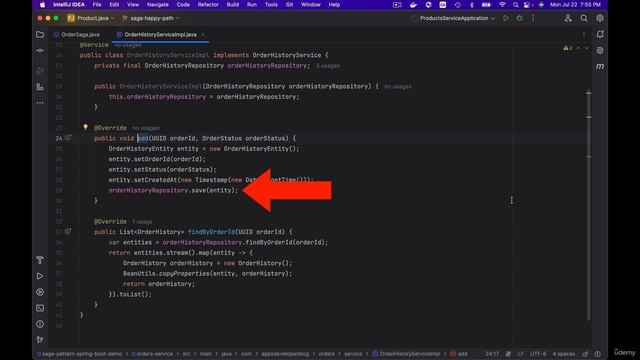Viewport: 640px width, 360px height.
Task: Change UTF-8 file encoding in status bar
Action: (x=538, y=354)
